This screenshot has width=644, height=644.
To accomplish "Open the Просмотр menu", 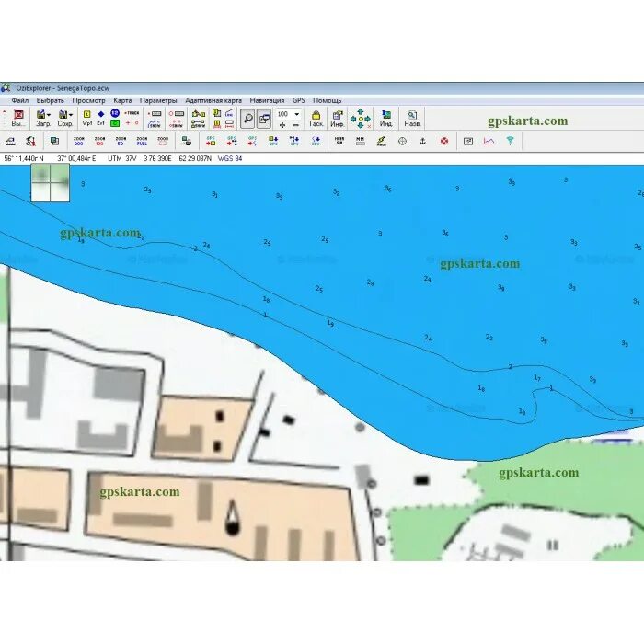I will coord(88,100).
